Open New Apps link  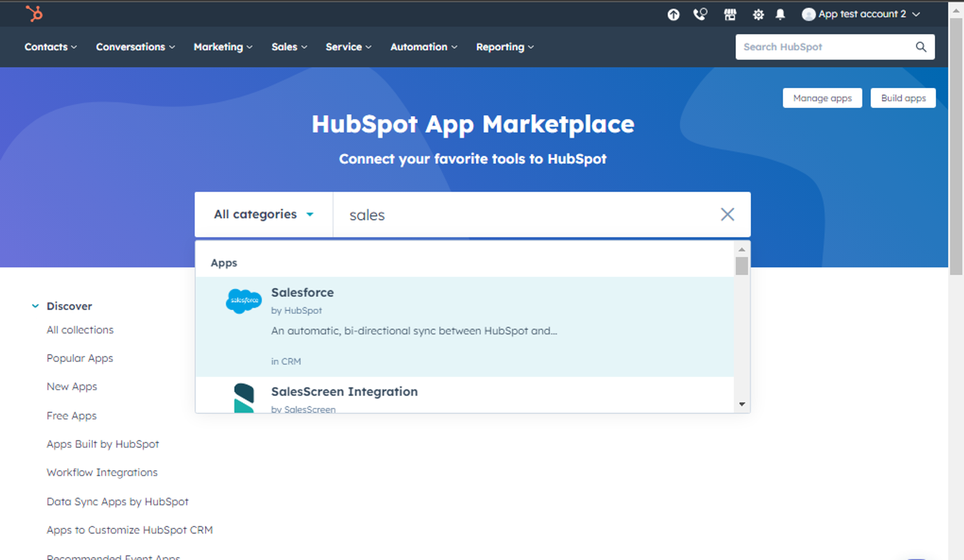tap(72, 387)
